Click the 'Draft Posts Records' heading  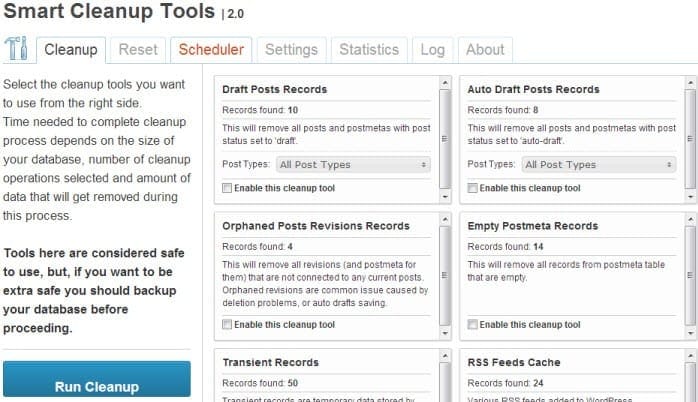(x=275, y=89)
